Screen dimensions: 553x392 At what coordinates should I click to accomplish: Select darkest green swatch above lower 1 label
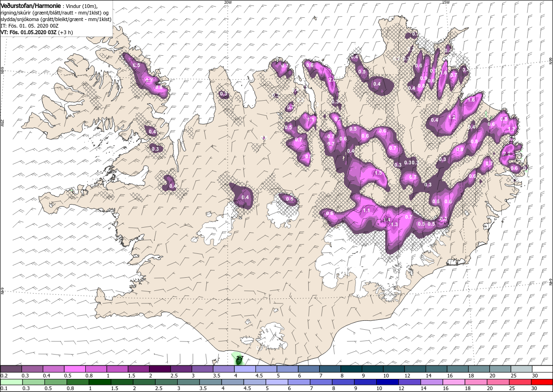[100, 383]
